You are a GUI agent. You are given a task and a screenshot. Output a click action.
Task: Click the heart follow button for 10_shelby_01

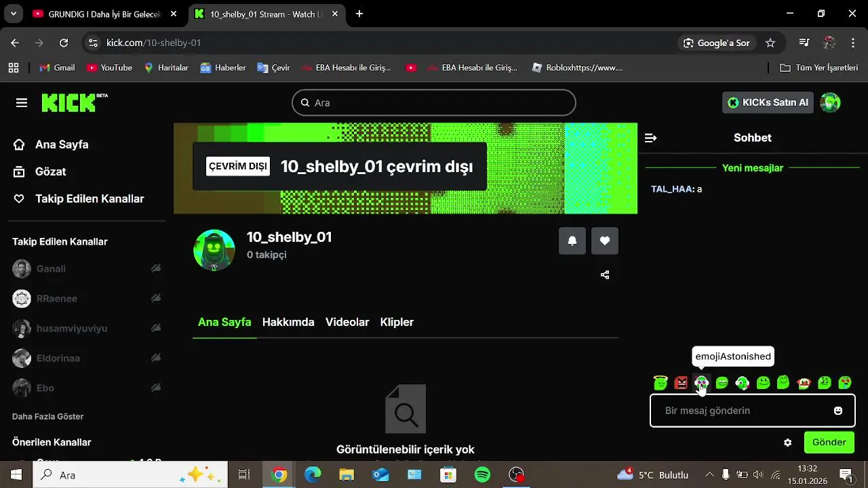point(605,241)
